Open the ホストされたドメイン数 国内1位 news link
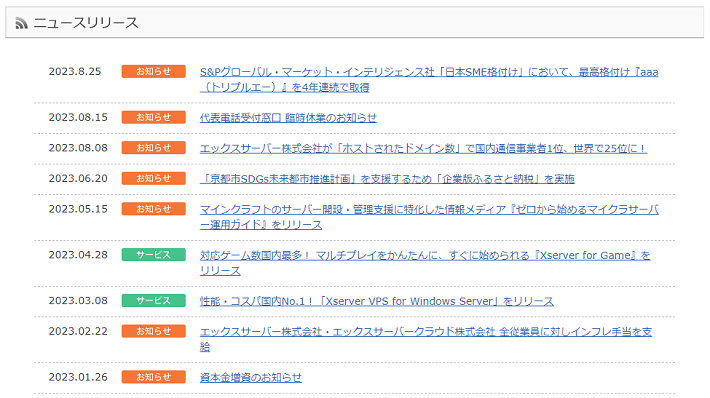710x398 pixels. [x=423, y=148]
